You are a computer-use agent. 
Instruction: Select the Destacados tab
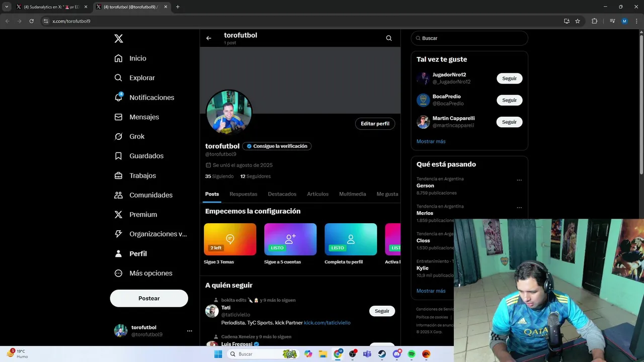[282, 194]
